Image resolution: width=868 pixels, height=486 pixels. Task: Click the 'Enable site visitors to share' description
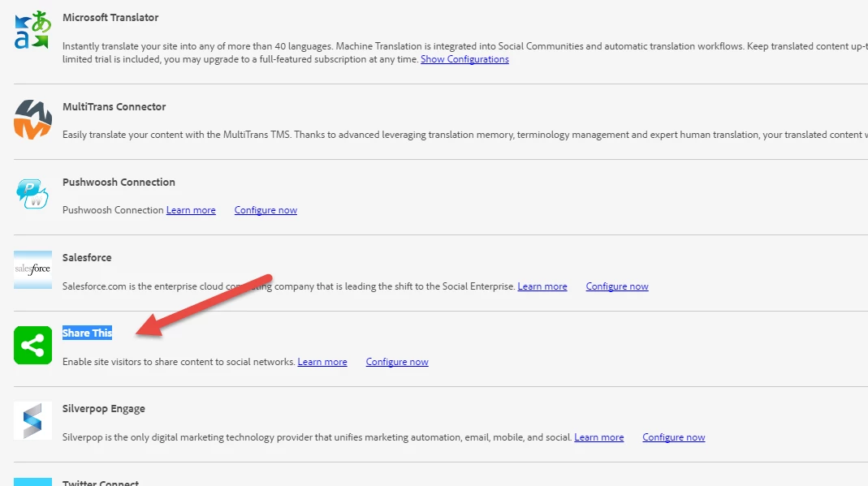[x=179, y=362]
